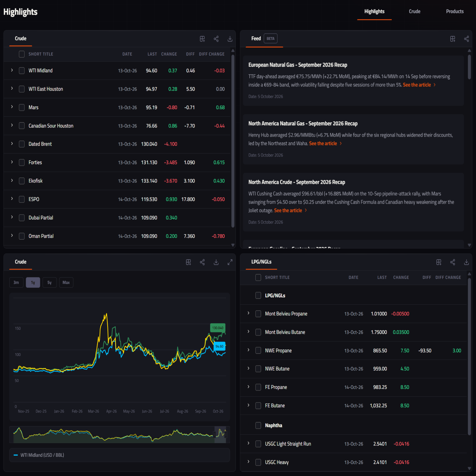Toggle select-all checkbox in Crude table header
Image resolution: width=476 pixels, height=476 pixels.
tap(22, 54)
